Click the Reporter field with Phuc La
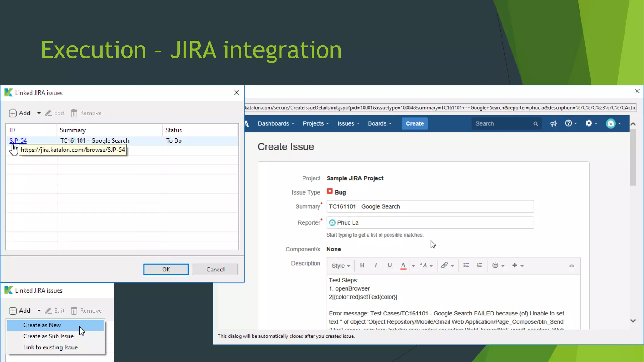644x362 pixels. tap(430, 222)
